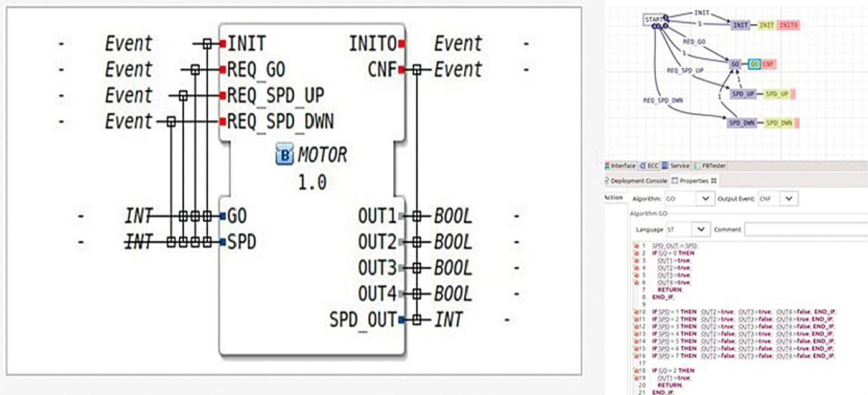Select the SPD_DWN state node

[x=743, y=123]
